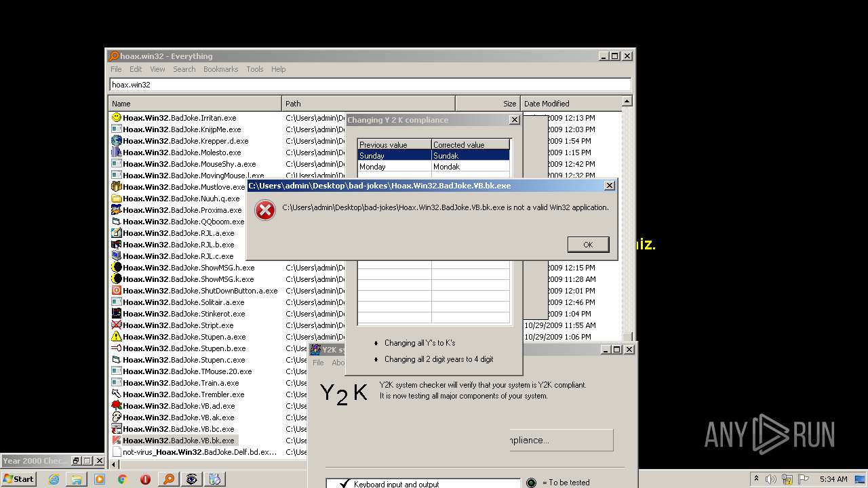Open the File menu in Everything

coord(116,69)
